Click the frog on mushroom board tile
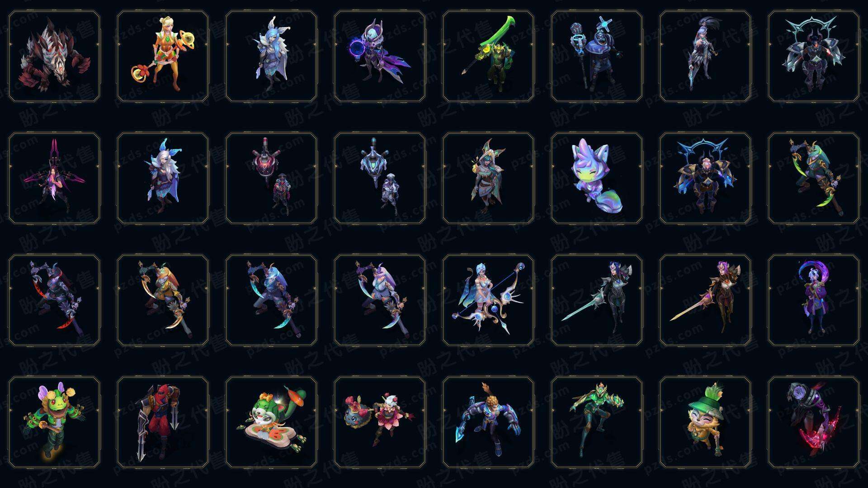868x488 pixels. point(271,422)
